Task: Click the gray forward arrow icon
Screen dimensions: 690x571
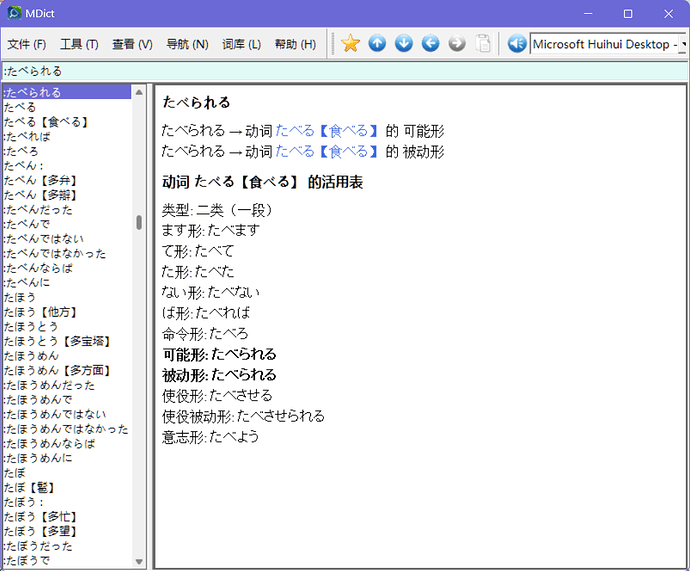Action: tap(457, 44)
